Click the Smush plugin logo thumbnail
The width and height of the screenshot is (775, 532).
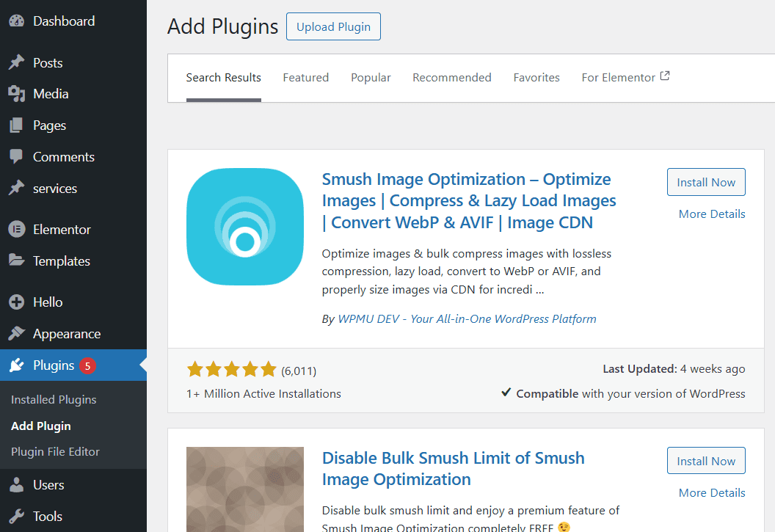[x=244, y=226]
